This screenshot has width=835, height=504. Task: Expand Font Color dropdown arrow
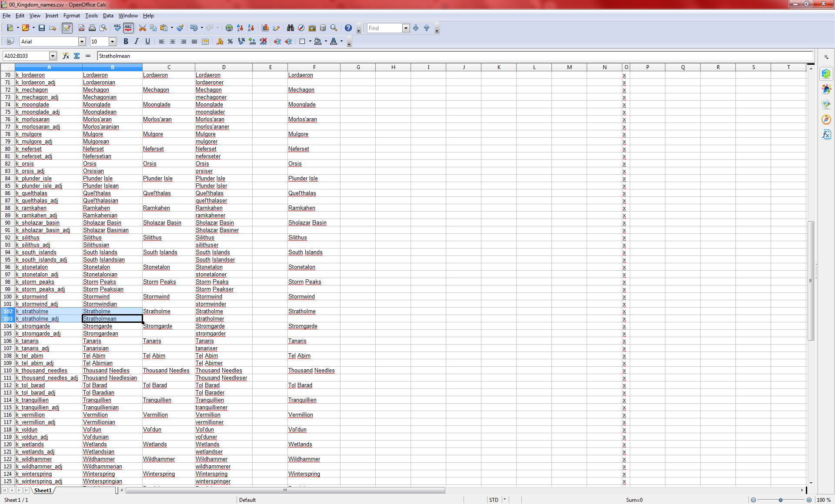tap(341, 42)
